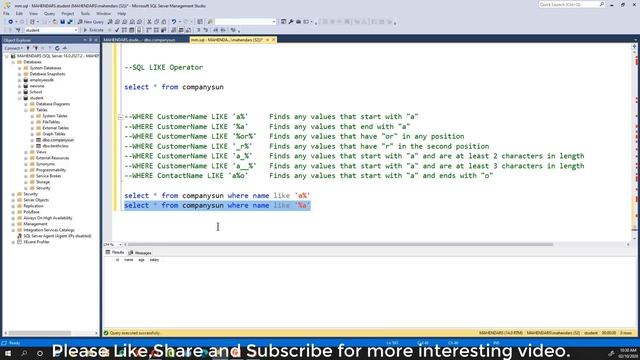640x360 pixels.
Task: Open the Tools menu
Action: (85, 13)
